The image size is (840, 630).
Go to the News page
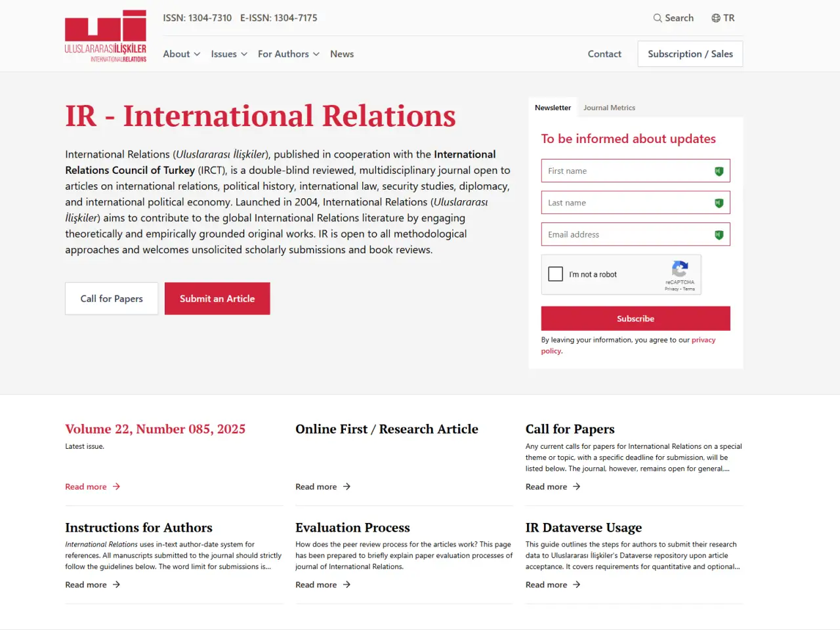pyautogui.click(x=342, y=54)
